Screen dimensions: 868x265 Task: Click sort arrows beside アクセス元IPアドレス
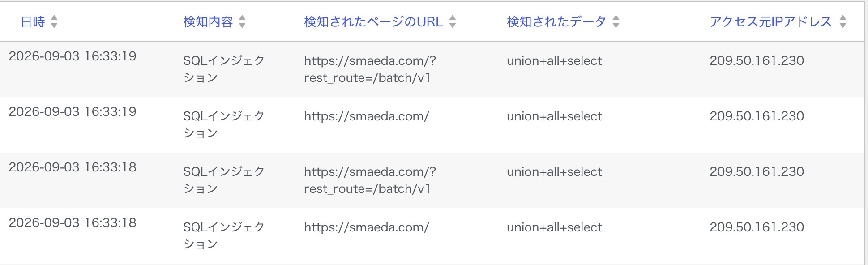coord(843,21)
